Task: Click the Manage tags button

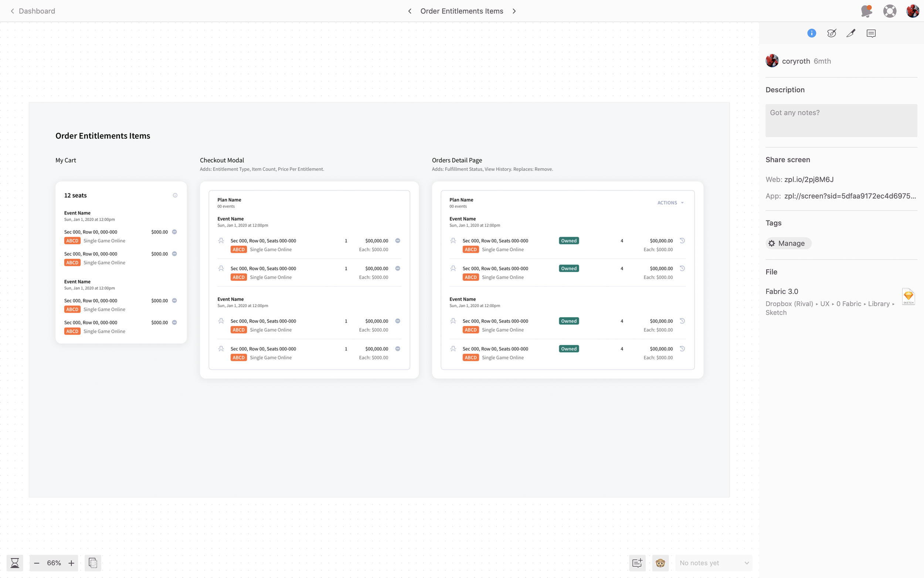Action: click(x=788, y=243)
